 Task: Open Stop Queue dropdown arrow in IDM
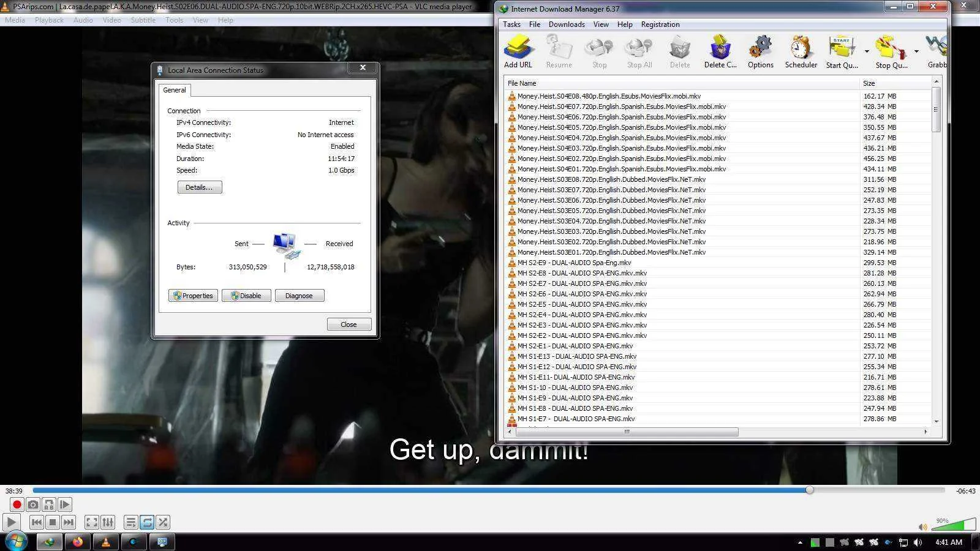916,51
